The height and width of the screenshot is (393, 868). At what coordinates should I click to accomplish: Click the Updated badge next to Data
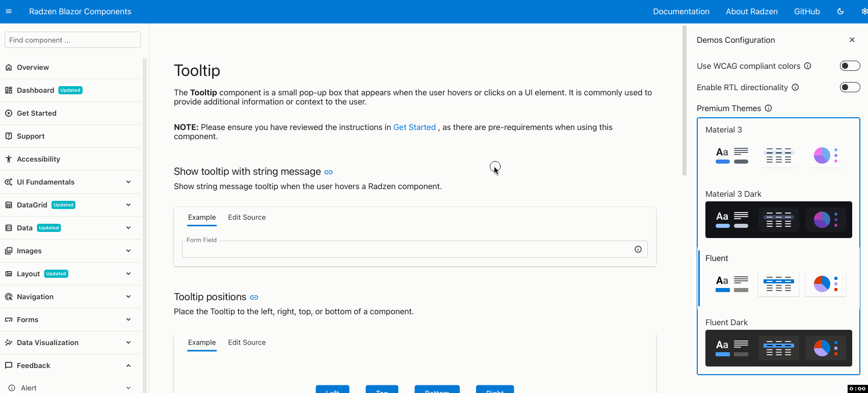point(49,228)
